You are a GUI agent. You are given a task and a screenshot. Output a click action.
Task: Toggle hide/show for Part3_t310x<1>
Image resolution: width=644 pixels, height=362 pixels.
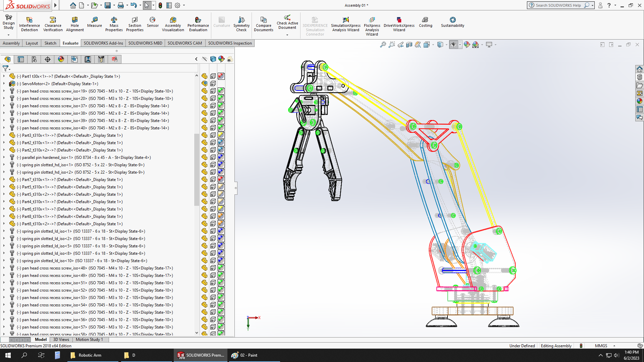[204, 135]
